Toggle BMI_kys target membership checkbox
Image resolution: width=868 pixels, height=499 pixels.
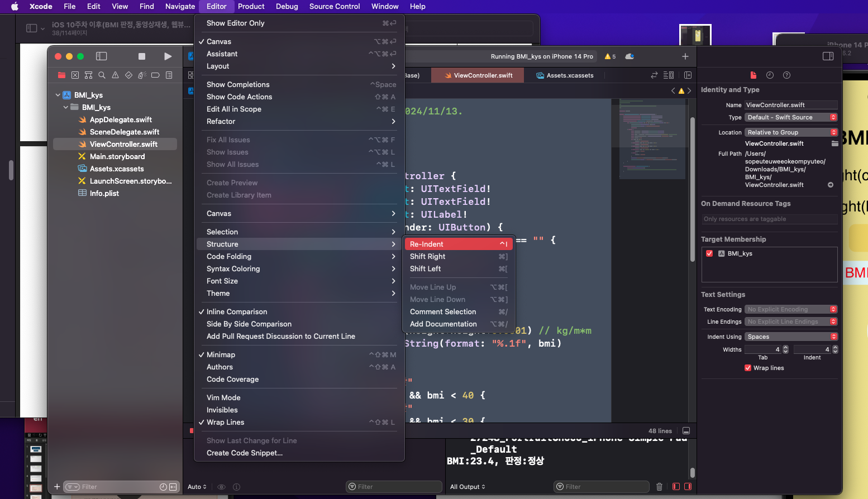click(709, 253)
